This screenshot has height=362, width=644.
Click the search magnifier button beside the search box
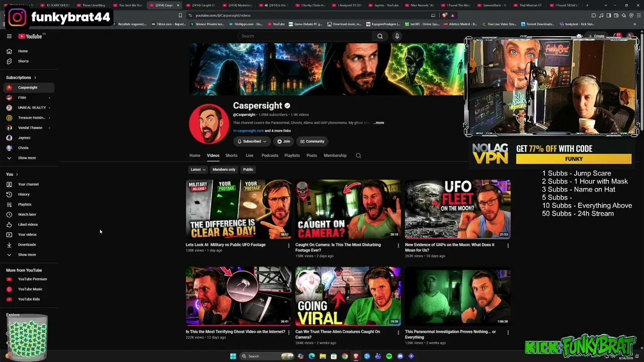click(380, 36)
